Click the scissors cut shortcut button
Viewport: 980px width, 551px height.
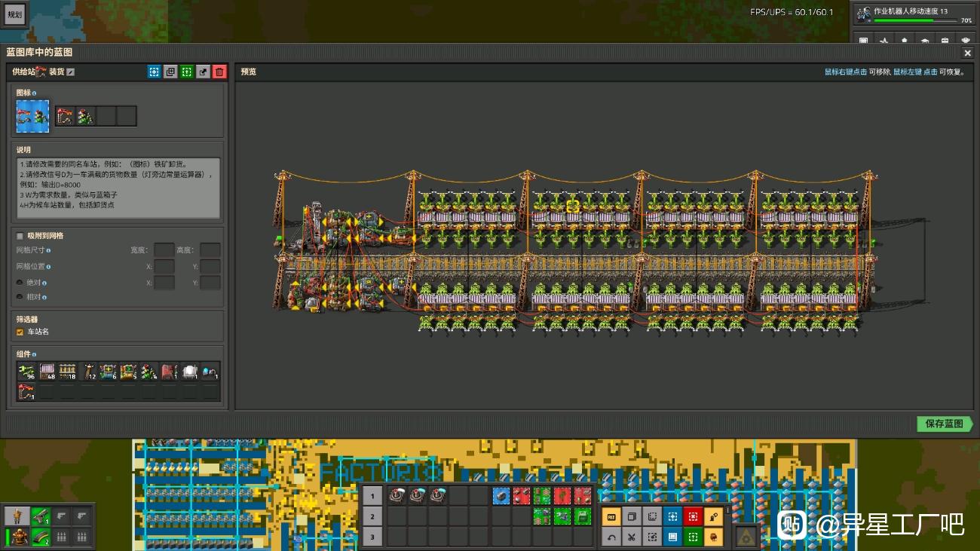point(632,537)
